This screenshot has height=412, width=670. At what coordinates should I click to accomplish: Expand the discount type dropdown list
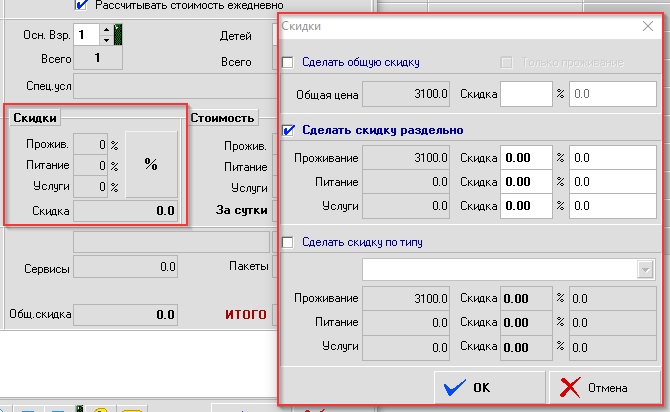tap(644, 270)
